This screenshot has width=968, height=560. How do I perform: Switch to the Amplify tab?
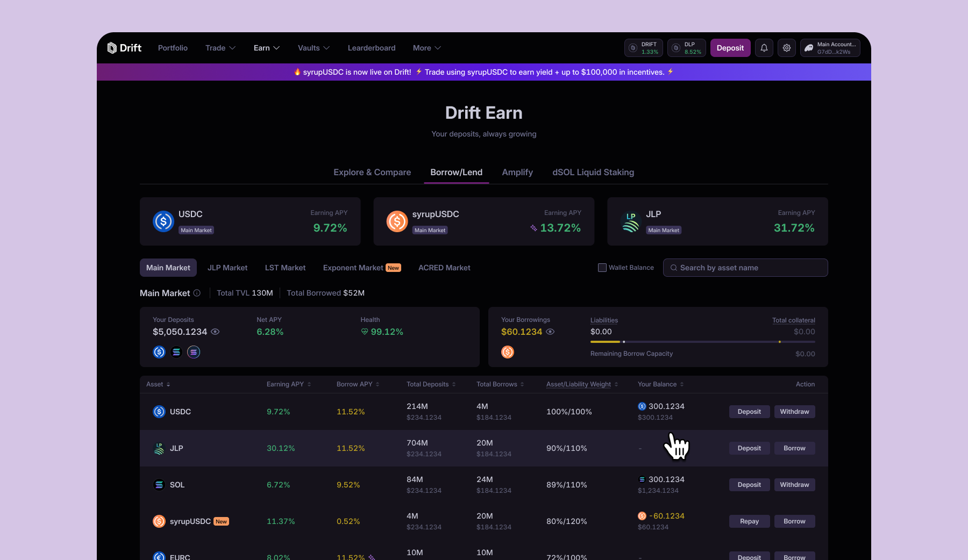(517, 173)
